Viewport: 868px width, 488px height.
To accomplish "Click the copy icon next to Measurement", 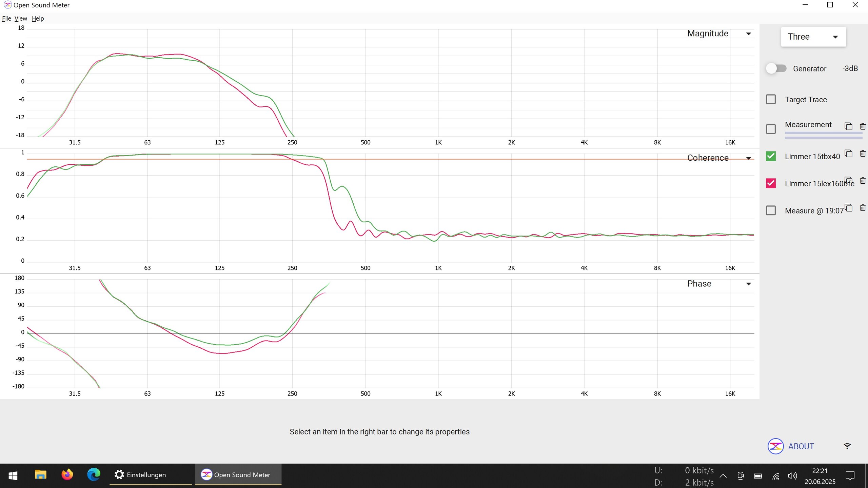I will pos(848,126).
